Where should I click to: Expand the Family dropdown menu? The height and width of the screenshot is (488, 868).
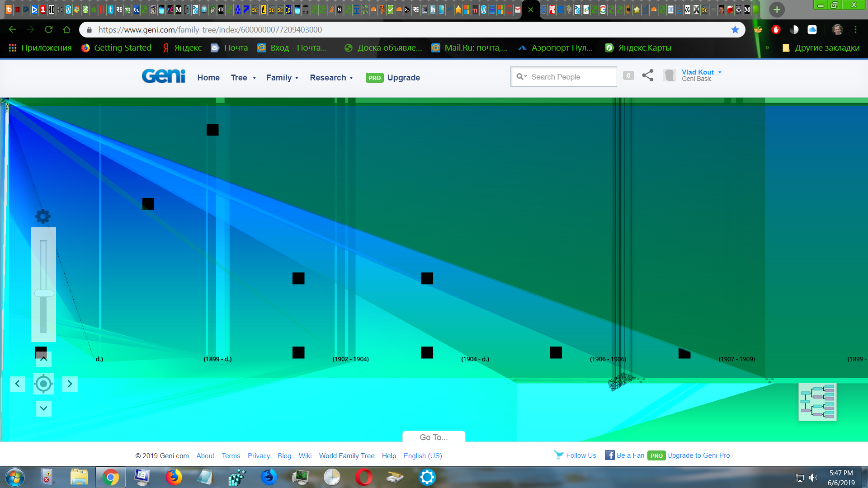[282, 78]
